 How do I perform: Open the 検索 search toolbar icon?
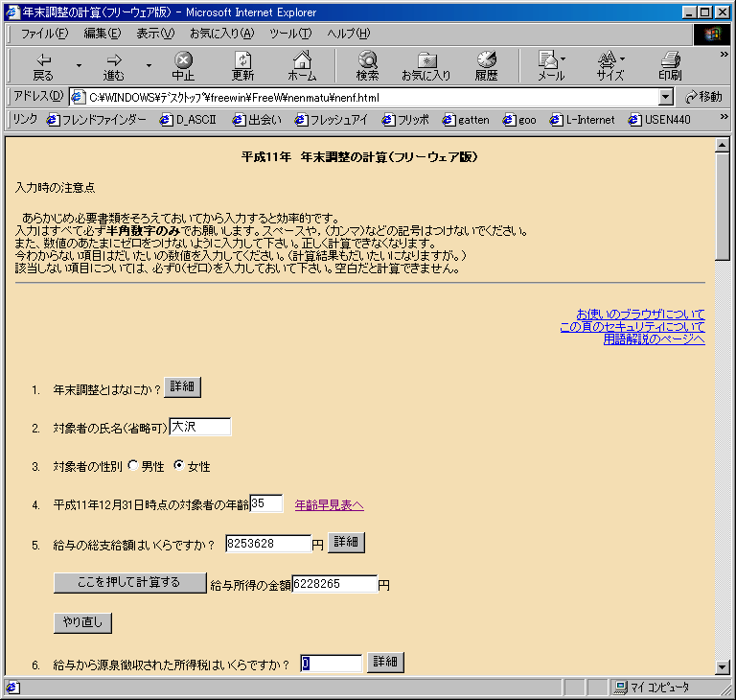tap(368, 59)
